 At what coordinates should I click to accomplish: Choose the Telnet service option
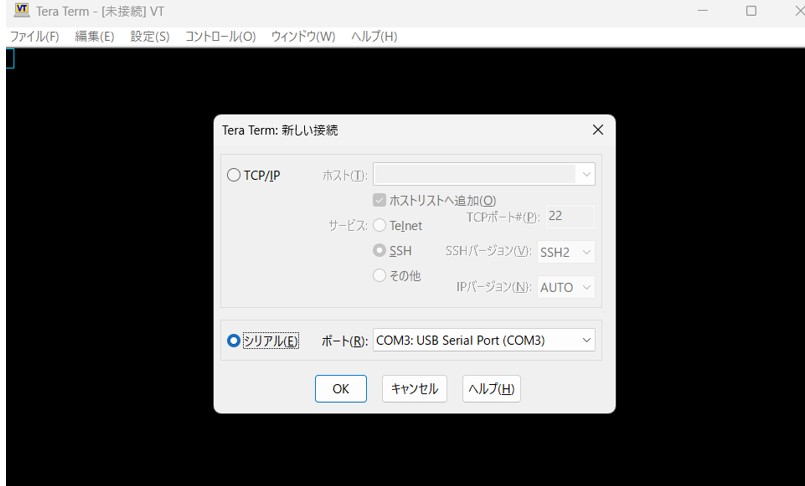(379, 225)
